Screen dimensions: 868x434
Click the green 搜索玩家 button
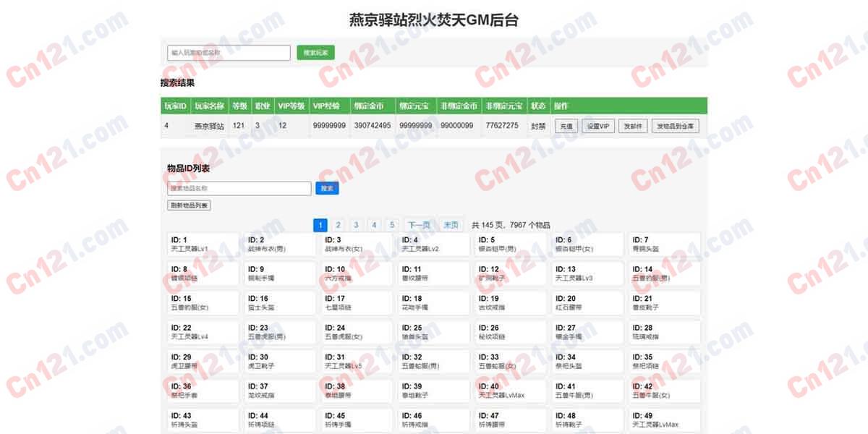point(315,53)
